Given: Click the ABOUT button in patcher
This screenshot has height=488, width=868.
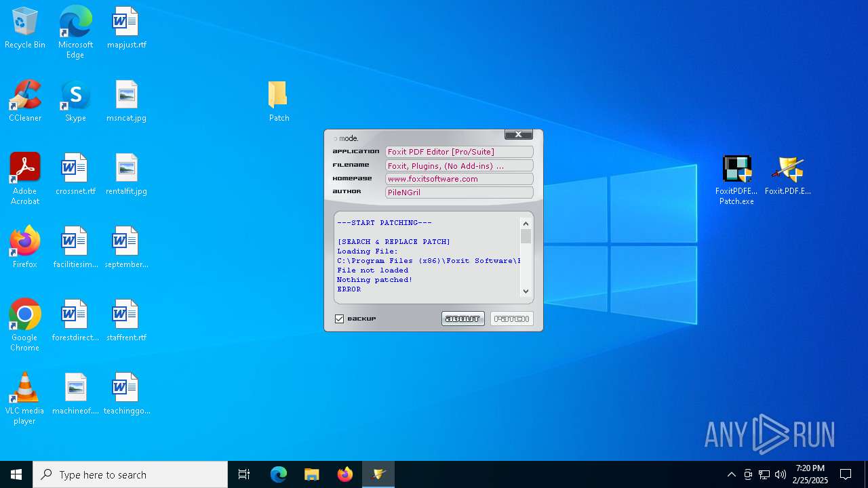Looking at the screenshot, I should (x=463, y=319).
